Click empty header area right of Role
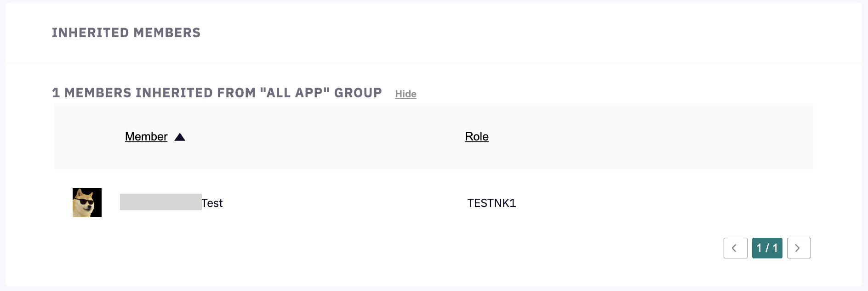 (644, 136)
